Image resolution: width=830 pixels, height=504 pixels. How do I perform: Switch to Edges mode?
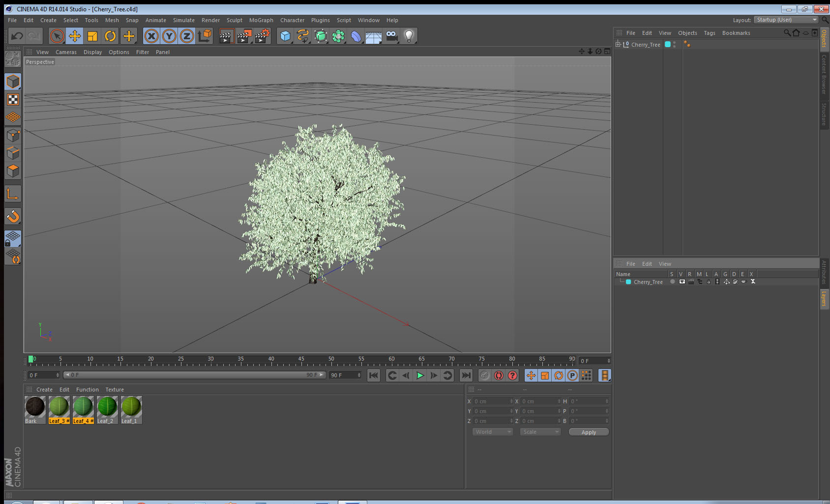[x=13, y=153]
